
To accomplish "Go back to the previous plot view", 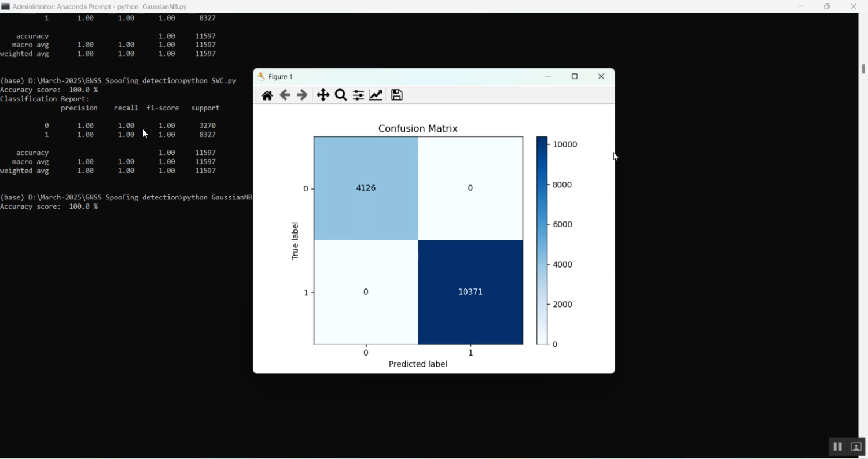I will tap(285, 95).
